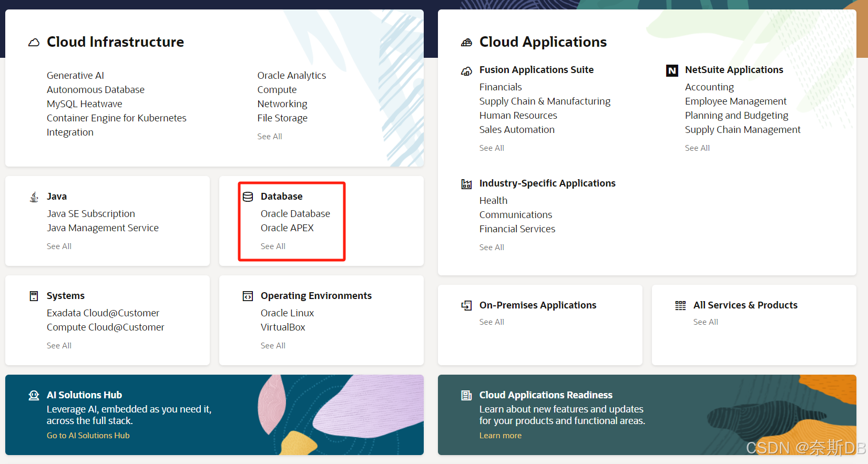
Task: Click See All under Operating Environments
Action: (x=273, y=346)
